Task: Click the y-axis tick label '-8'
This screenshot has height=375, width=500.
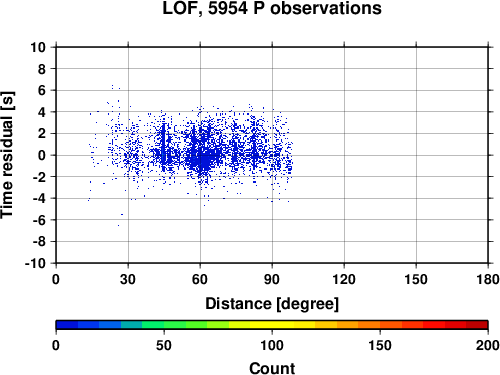Action: click(x=39, y=241)
